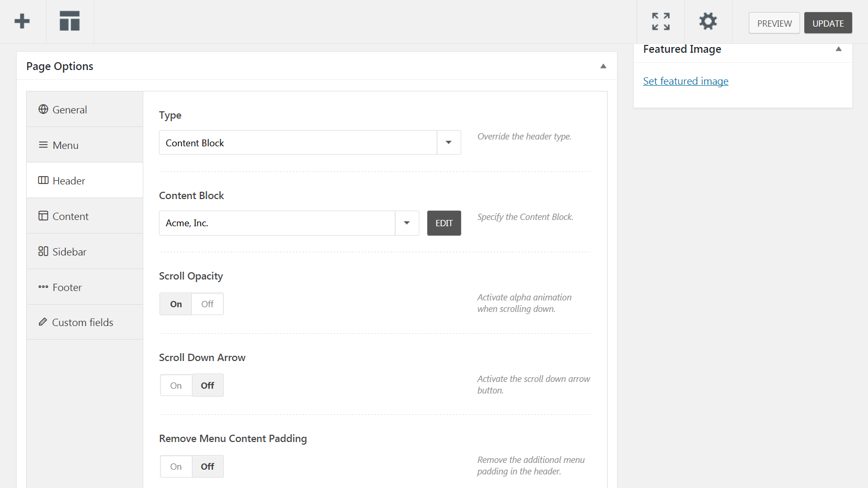Viewport: 868px width, 488px height.
Task: Click the Remove Menu Content Padding label
Action: click(x=233, y=438)
